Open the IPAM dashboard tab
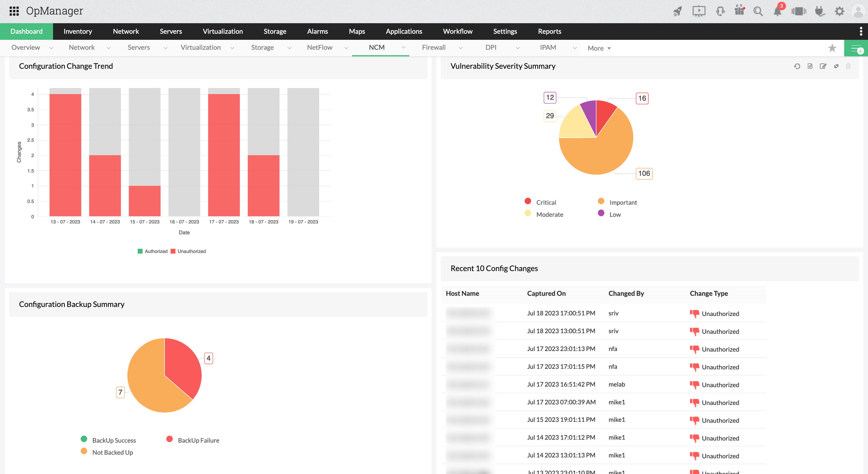Viewport: 868px width, 474px height. [x=548, y=48]
